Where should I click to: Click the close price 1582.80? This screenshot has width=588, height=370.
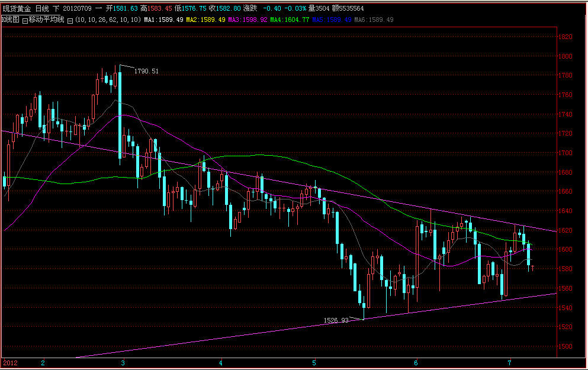(x=229, y=8)
